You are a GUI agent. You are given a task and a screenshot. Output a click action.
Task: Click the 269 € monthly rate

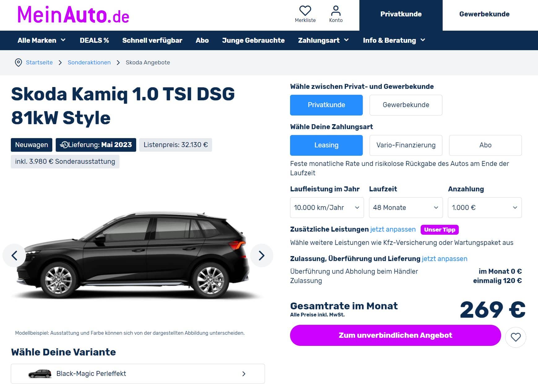pyautogui.click(x=492, y=310)
